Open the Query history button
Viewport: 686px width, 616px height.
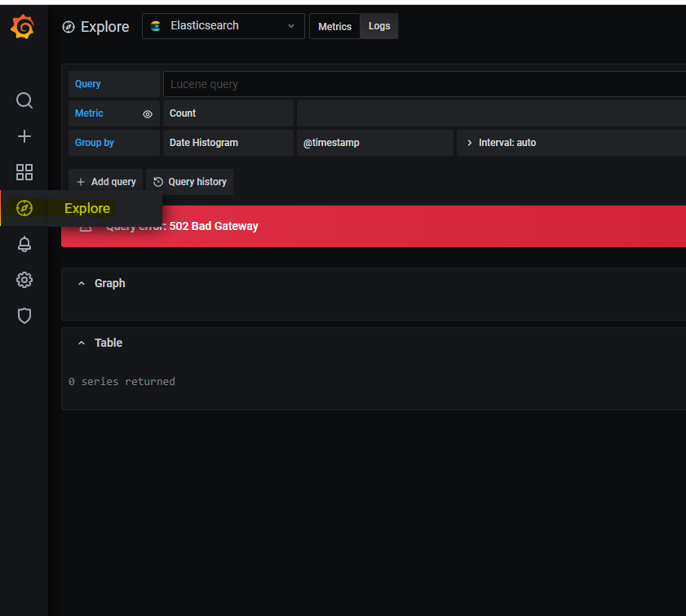pyautogui.click(x=189, y=182)
